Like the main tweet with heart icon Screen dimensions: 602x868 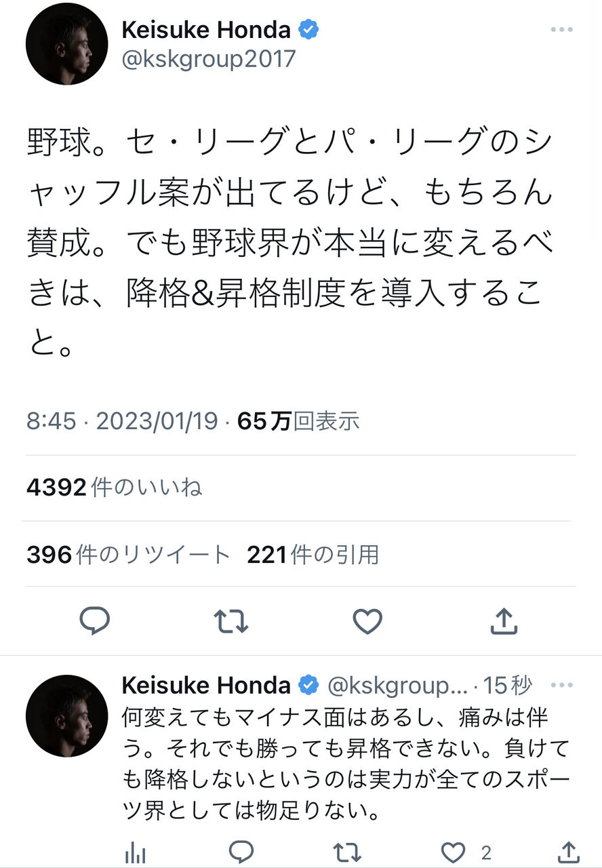coord(367,620)
